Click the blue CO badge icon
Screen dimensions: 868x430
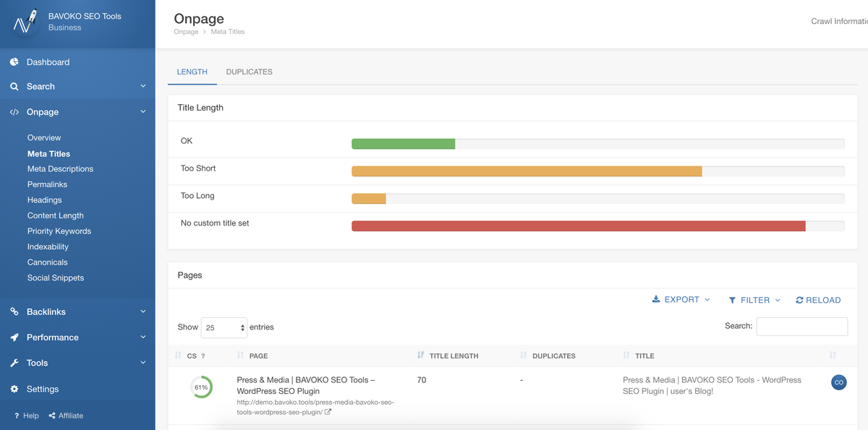pyautogui.click(x=839, y=382)
